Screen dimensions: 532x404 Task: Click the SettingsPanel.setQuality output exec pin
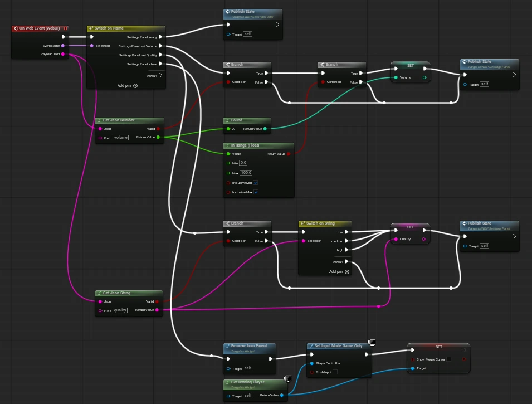[160, 55]
